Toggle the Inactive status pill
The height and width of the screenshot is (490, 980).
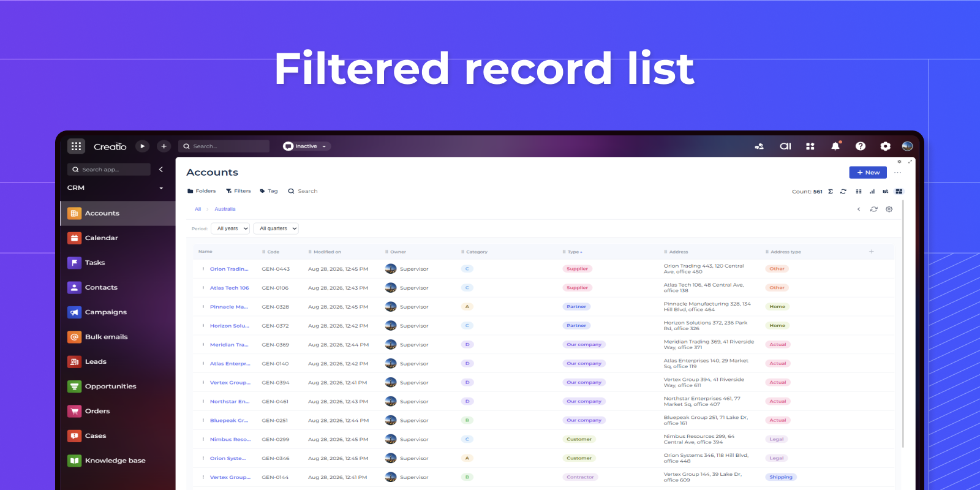pyautogui.click(x=306, y=146)
